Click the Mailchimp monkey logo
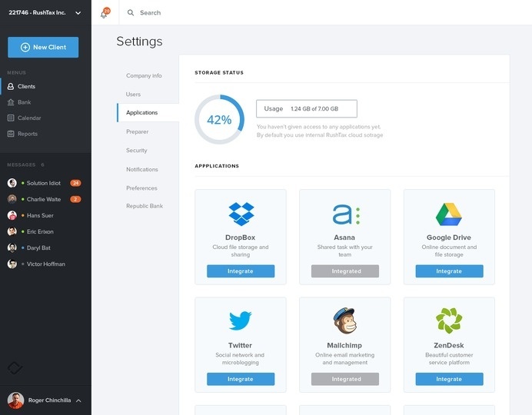The height and width of the screenshot is (415, 532). pyautogui.click(x=344, y=320)
